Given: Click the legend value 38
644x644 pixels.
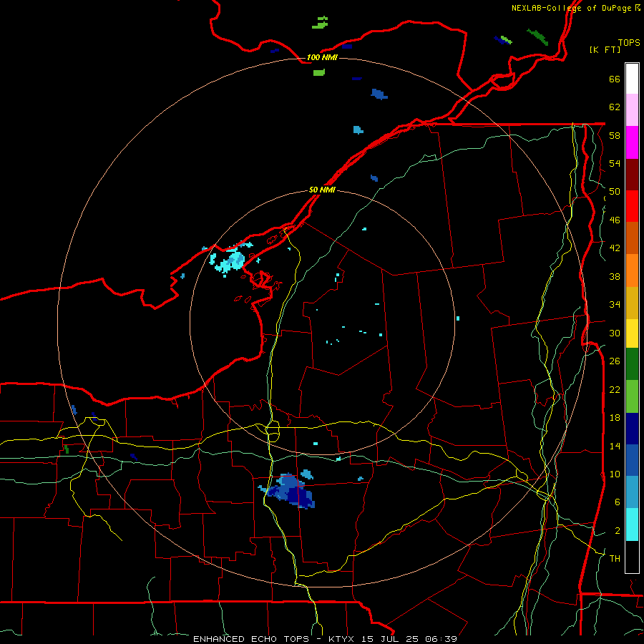Looking at the screenshot, I should [615, 276].
